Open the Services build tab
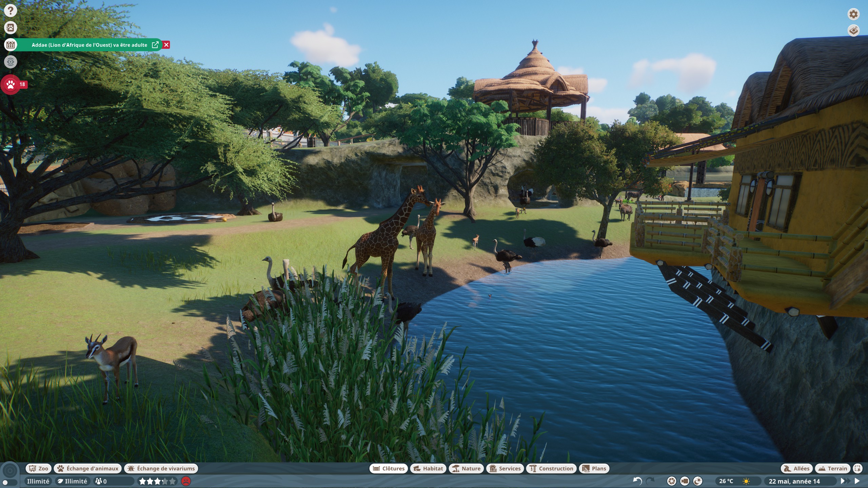This screenshot has height=488, width=868. [x=505, y=468]
